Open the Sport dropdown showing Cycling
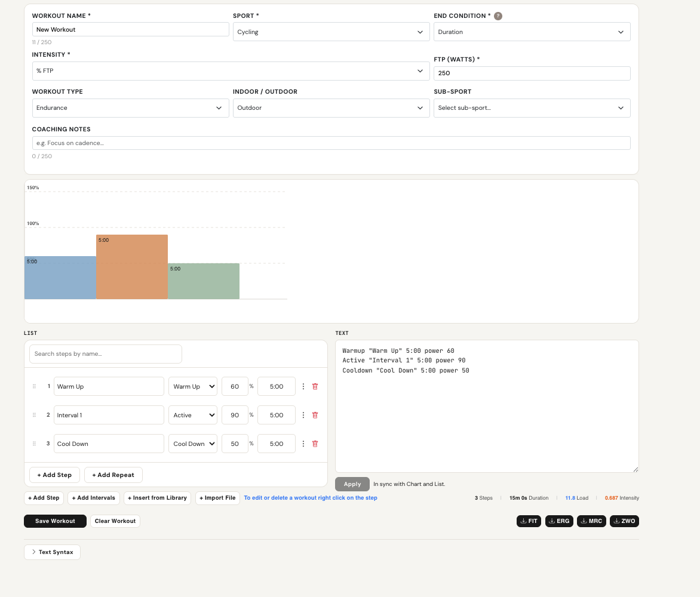Screen dimensions: 700x597 click(331, 32)
